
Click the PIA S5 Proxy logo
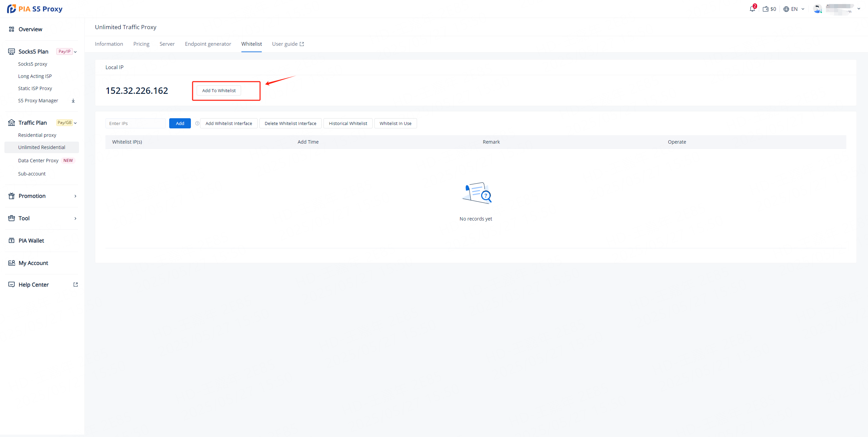tap(35, 9)
